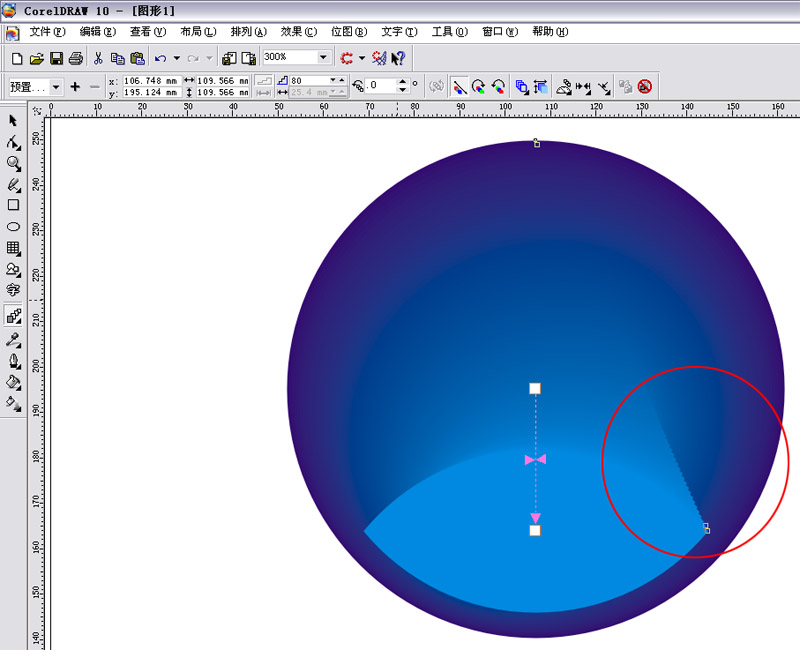
Task: Open the 查看(V) menu
Action: click(148, 32)
